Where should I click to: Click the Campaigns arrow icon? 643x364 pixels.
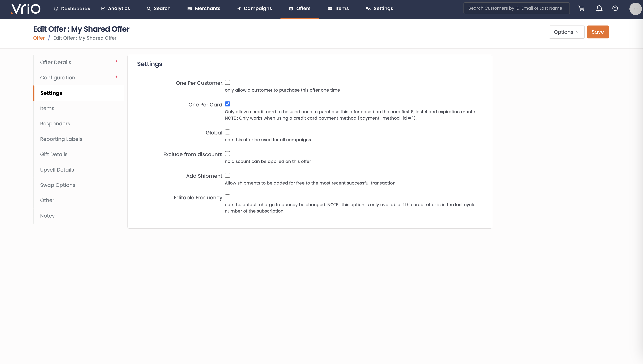(x=239, y=9)
